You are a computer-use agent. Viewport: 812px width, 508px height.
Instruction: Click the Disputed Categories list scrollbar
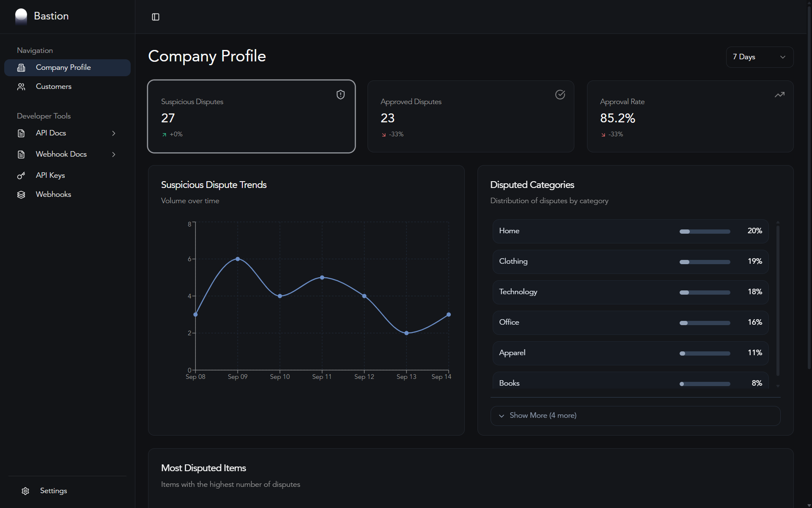pyautogui.click(x=778, y=301)
